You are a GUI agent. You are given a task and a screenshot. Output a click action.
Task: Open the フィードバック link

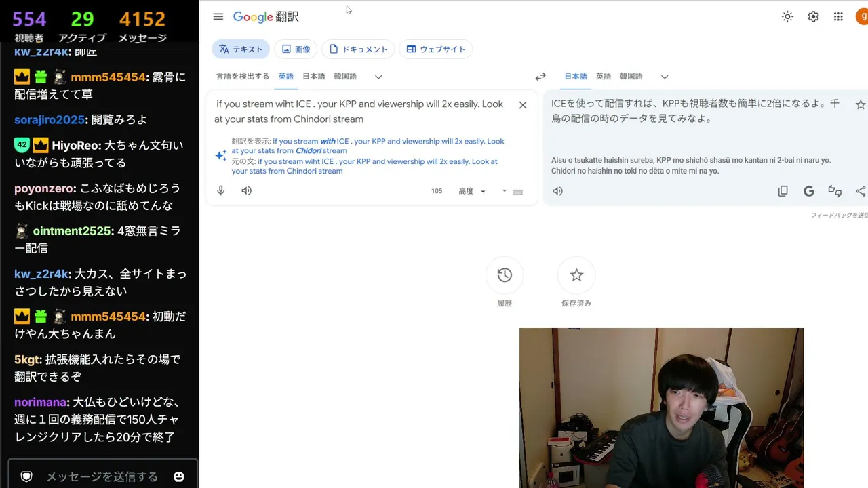click(840, 216)
